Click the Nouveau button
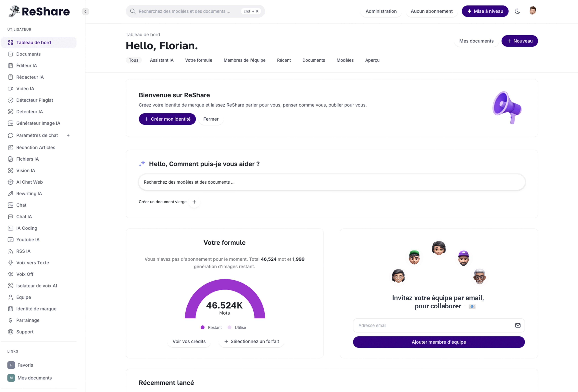 (520, 41)
